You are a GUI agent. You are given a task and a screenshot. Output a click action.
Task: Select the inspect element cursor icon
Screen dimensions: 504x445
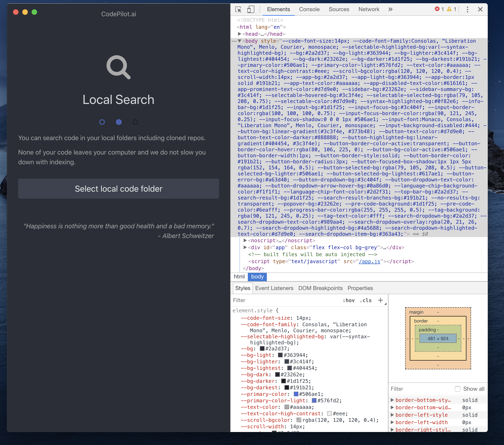pyautogui.click(x=239, y=9)
